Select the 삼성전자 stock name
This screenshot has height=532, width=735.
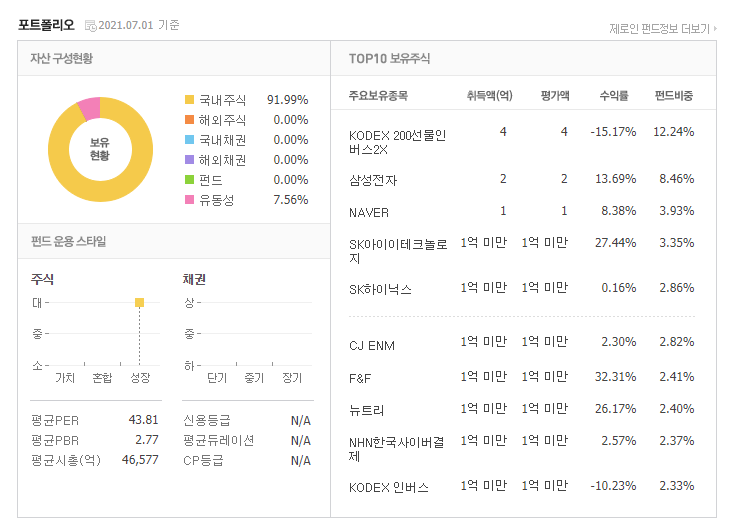[373, 180]
